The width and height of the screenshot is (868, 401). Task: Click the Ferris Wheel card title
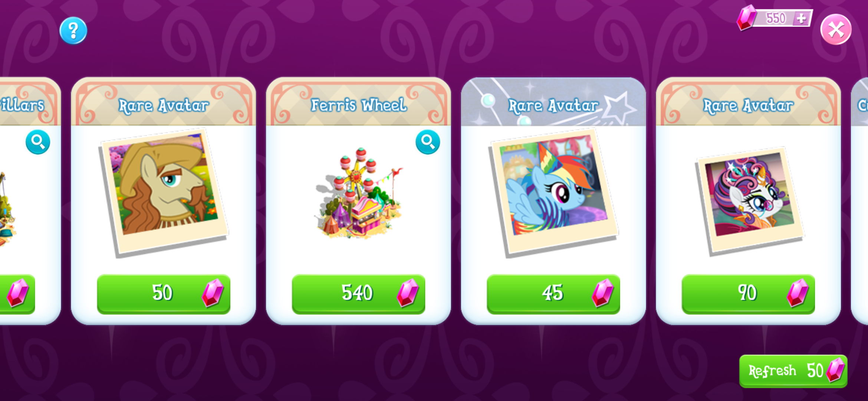358,105
